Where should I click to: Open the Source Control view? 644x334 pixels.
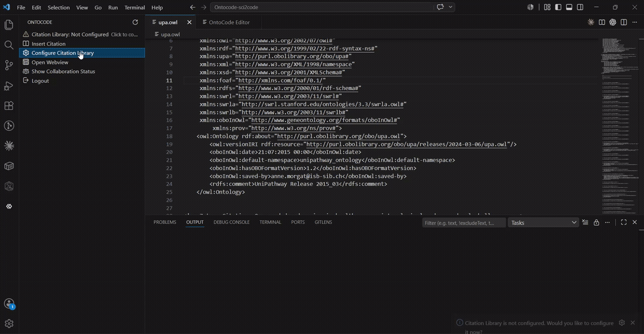tap(9, 66)
